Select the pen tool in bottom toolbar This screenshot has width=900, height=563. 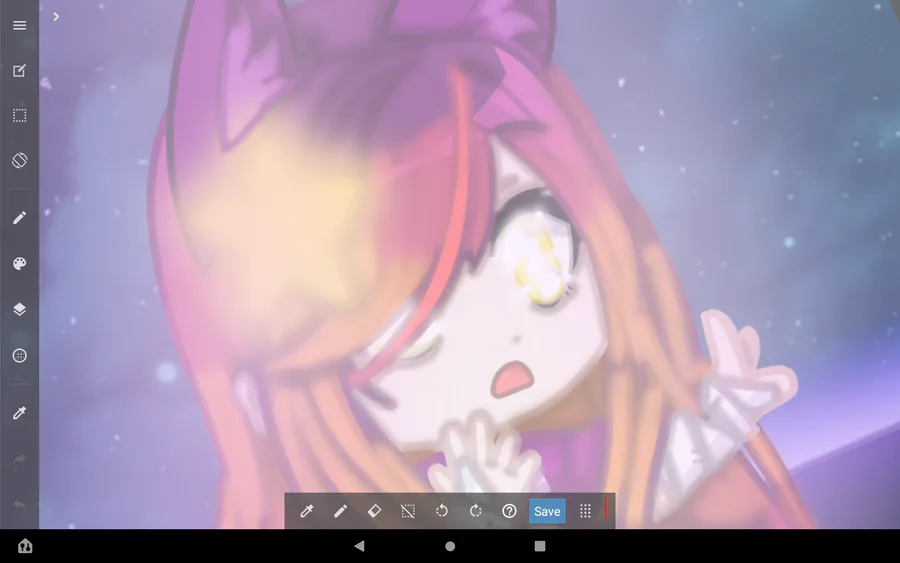pos(340,511)
